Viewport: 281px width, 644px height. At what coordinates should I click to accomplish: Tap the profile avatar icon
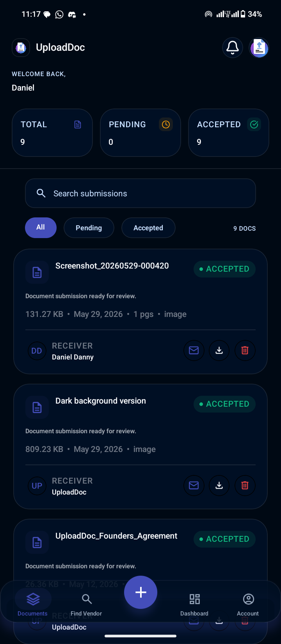(x=259, y=48)
